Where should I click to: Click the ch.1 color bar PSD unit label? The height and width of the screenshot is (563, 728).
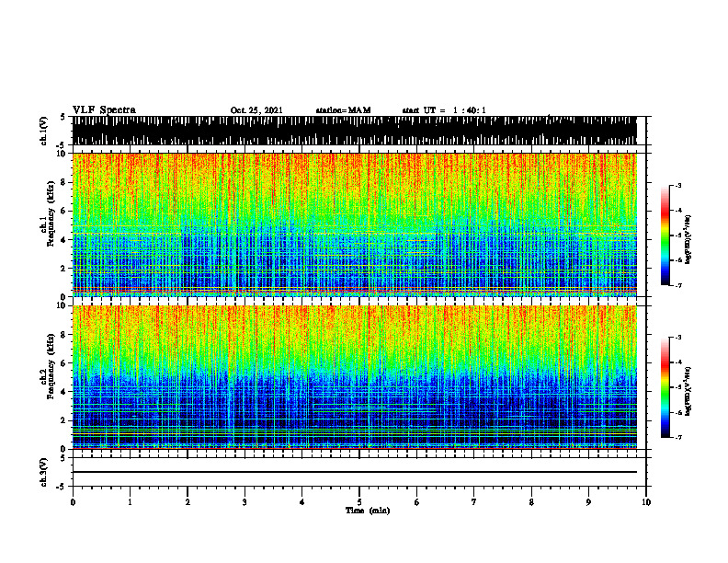(688, 240)
